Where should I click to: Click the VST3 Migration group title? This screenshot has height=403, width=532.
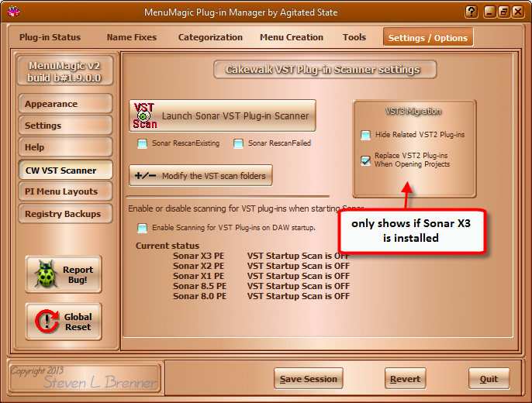pos(413,111)
